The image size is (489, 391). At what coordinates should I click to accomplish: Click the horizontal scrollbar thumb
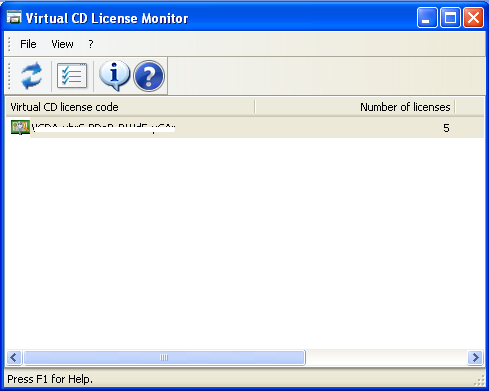[x=164, y=358]
